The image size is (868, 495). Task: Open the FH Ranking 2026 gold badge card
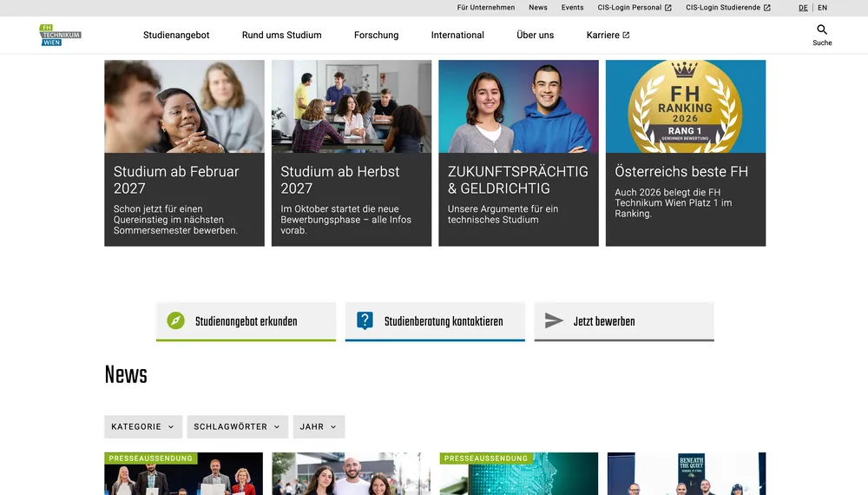point(686,153)
